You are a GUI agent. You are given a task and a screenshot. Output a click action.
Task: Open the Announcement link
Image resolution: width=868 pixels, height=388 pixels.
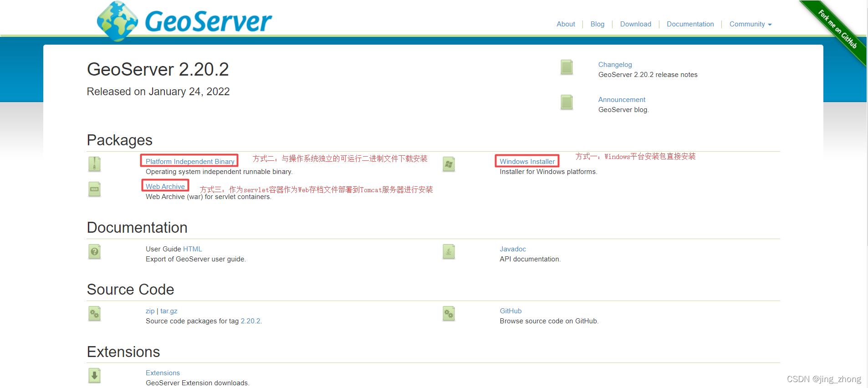point(622,100)
